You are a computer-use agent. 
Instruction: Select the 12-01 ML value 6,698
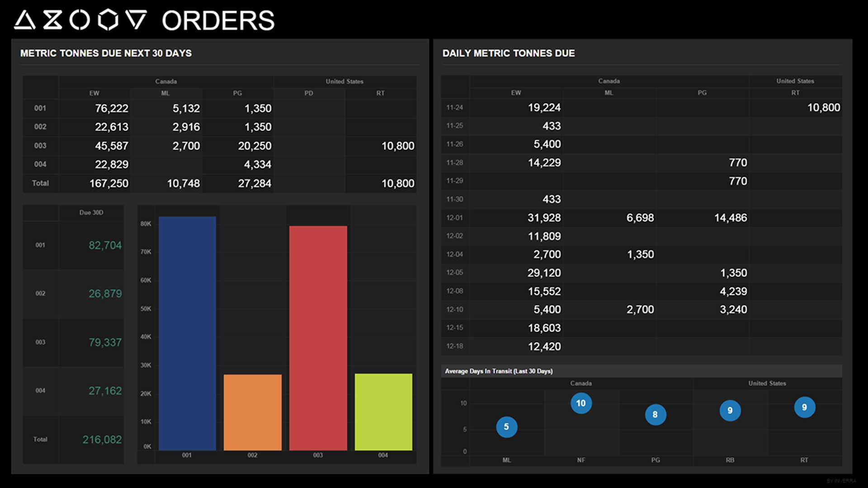tap(640, 218)
